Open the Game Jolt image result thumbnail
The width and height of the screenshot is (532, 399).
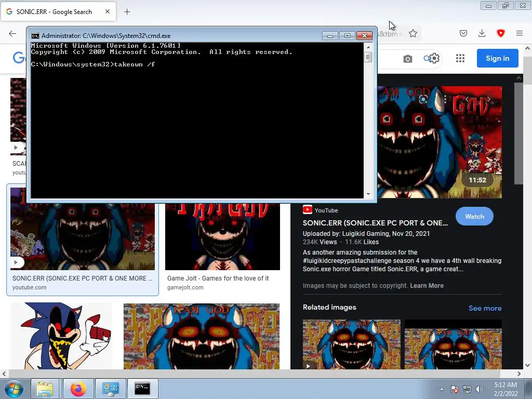222,236
